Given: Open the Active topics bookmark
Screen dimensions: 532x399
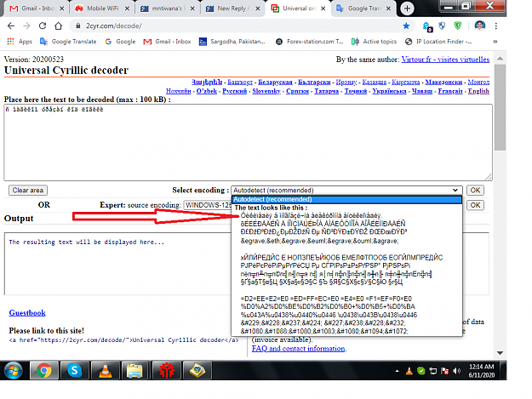Looking at the screenshot, I should click(x=374, y=42).
